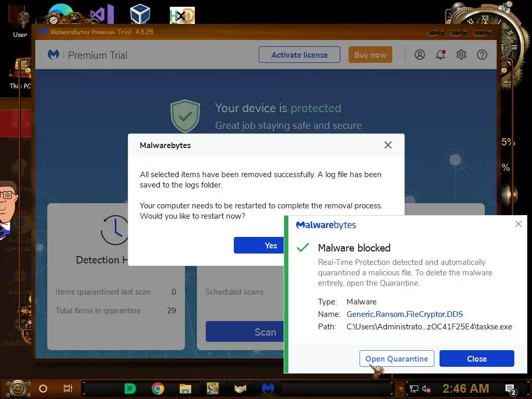This screenshot has height=399, width=532.
Task: Open Malwarebytes settings gear icon
Action: point(461,55)
